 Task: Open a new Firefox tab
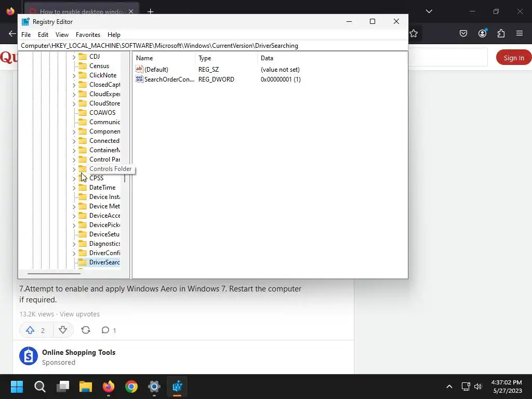click(150, 11)
